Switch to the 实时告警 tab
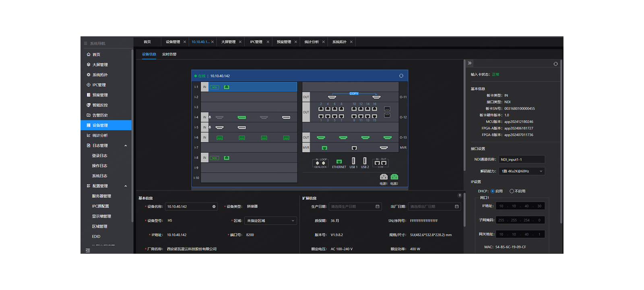The width and height of the screenshot is (644, 290). (169, 54)
